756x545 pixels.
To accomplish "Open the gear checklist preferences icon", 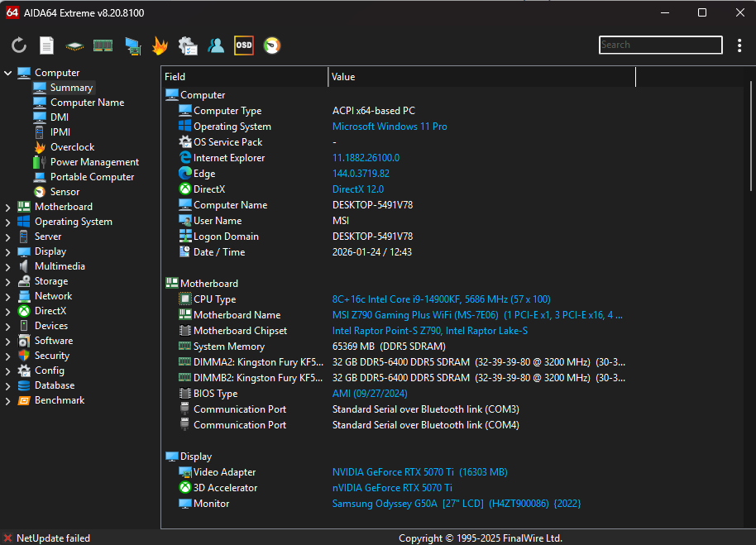I will [x=188, y=45].
